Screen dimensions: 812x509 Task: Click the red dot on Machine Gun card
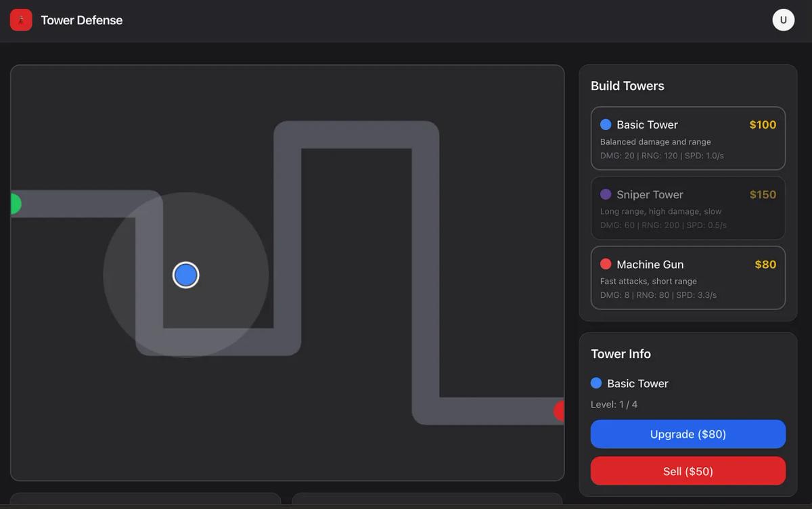pyautogui.click(x=606, y=264)
